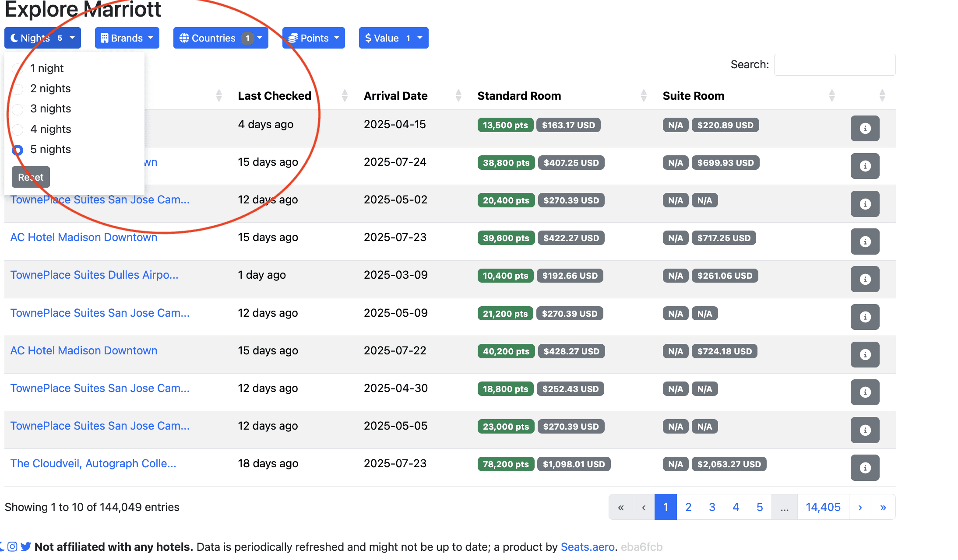Click the $2,053.27 USD suite price
This screenshot has width=958, height=560.
click(729, 464)
